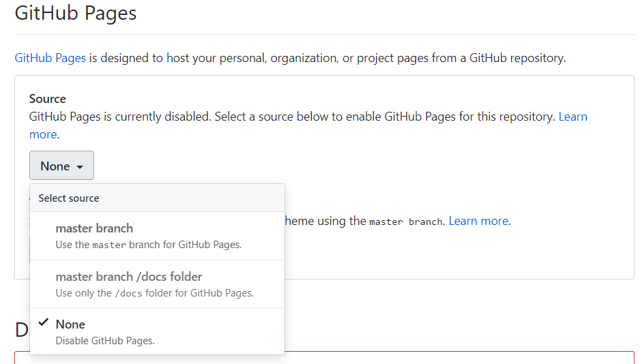Click the checkmark beside None option
640x364 pixels.
(x=43, y=323)
